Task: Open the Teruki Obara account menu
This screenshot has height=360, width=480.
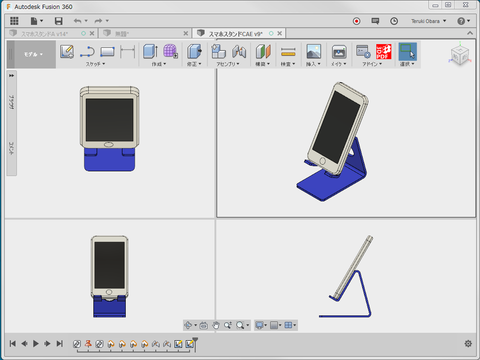Action: (x=428, y=21)
